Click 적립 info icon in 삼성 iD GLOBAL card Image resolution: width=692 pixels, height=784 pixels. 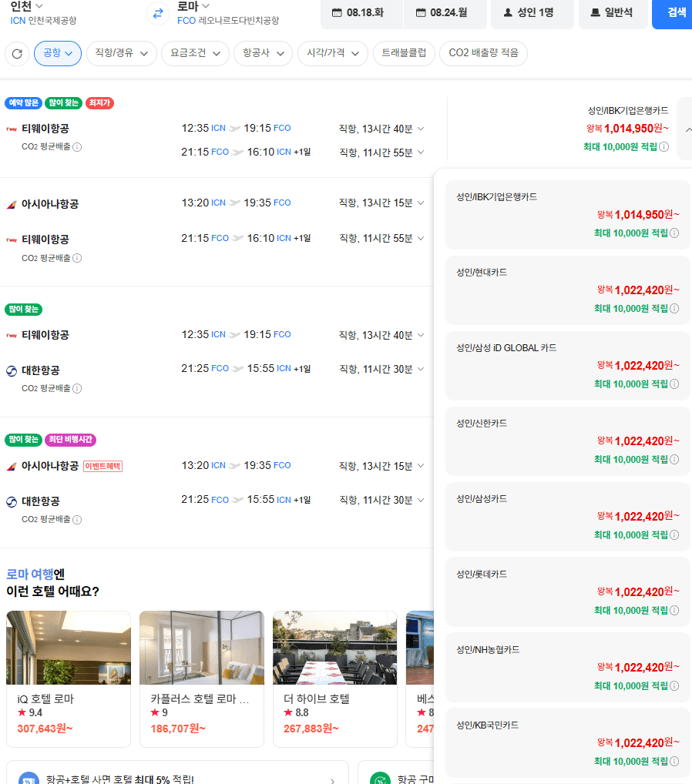674,384
